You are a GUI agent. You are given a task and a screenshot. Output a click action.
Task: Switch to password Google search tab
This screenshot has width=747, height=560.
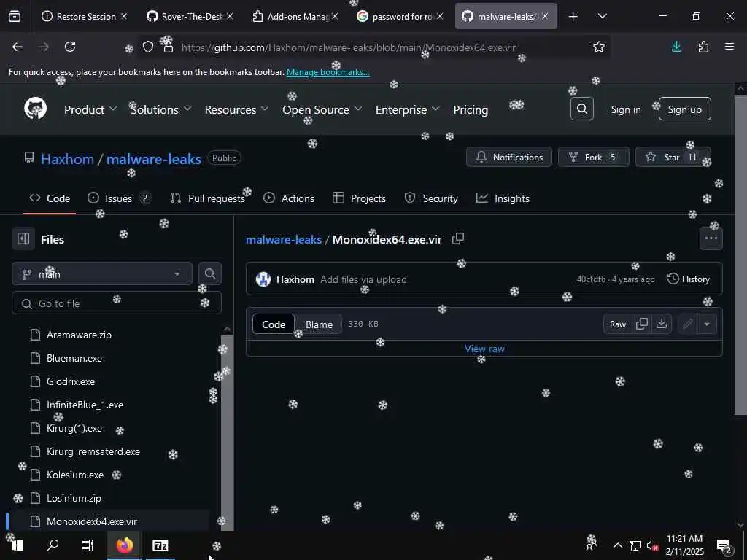[x=401, y=17]
